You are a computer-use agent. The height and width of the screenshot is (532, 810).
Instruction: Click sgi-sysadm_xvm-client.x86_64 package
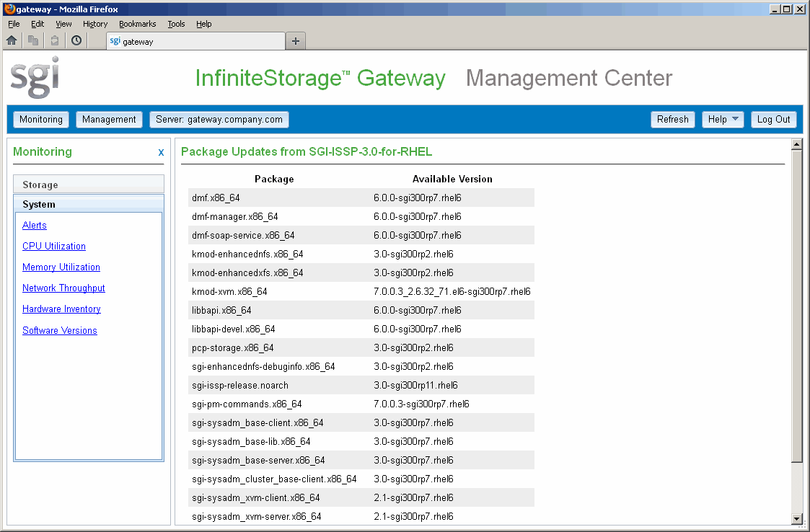pyautogui.click(x=256, y=498)
